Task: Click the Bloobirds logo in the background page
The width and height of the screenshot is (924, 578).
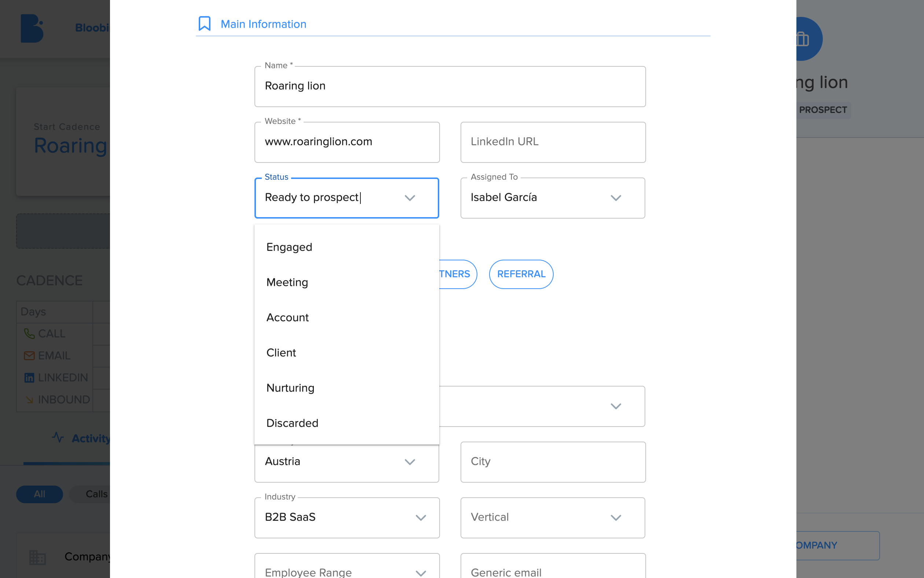Action: (x=32, y=28)
